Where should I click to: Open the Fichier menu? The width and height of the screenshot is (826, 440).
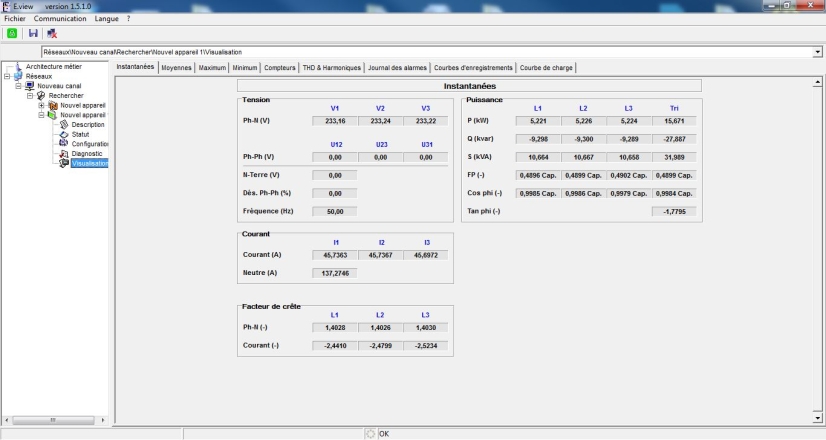[15, 18]
